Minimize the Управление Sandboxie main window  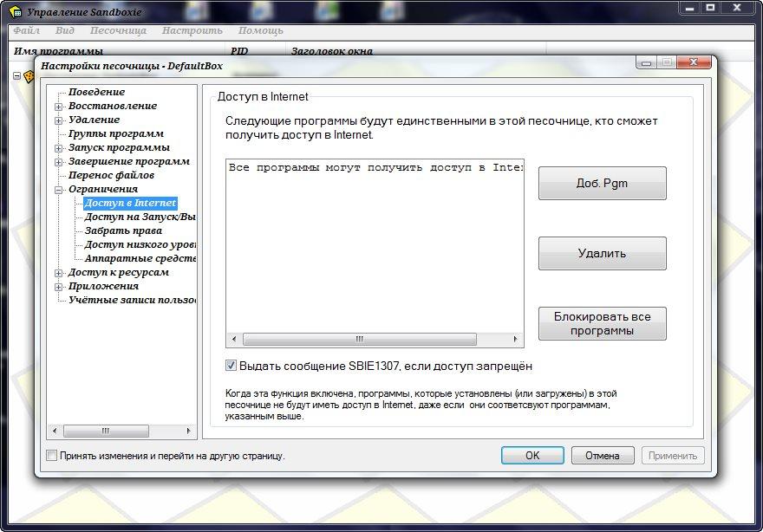point(689,7)
